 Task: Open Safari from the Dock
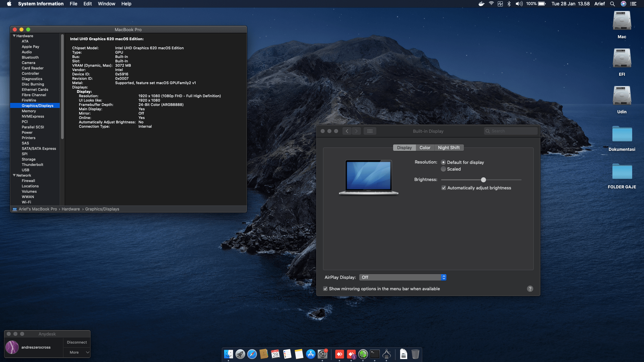point(252,354)
